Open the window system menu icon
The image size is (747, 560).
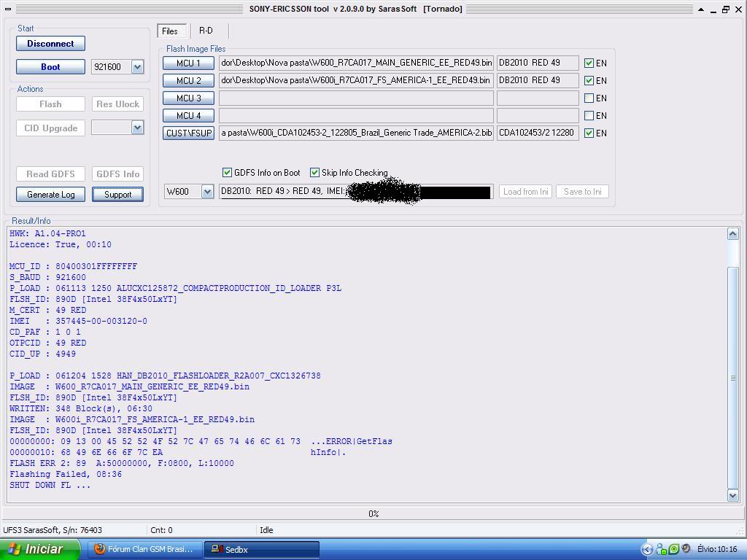9,9
